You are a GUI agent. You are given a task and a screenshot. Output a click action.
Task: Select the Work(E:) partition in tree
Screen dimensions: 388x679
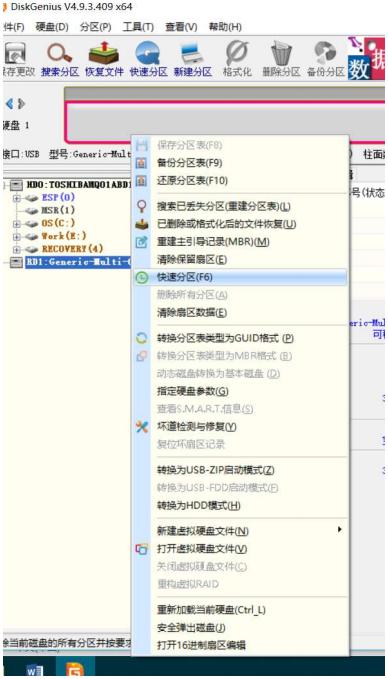point(64,236)
